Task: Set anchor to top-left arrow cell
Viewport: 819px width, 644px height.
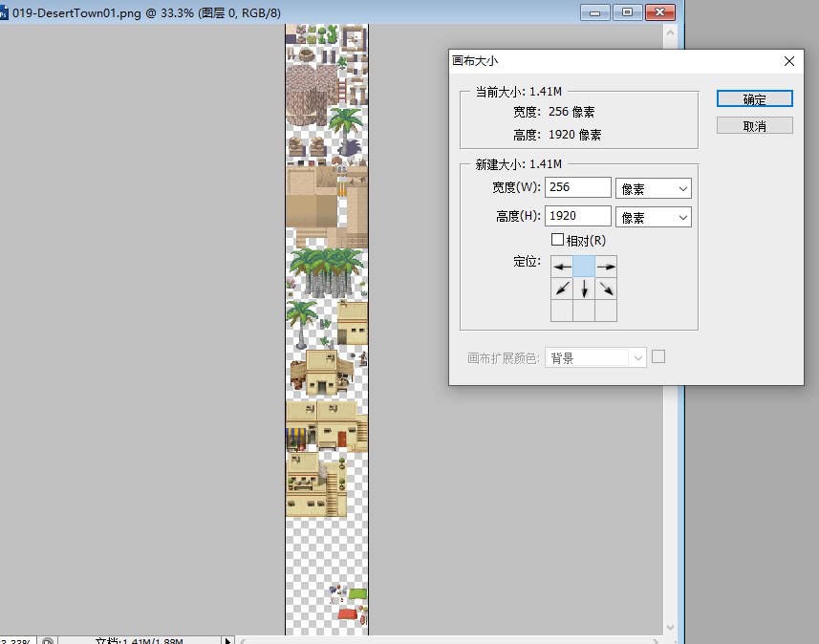Action: tap(562, 267)
